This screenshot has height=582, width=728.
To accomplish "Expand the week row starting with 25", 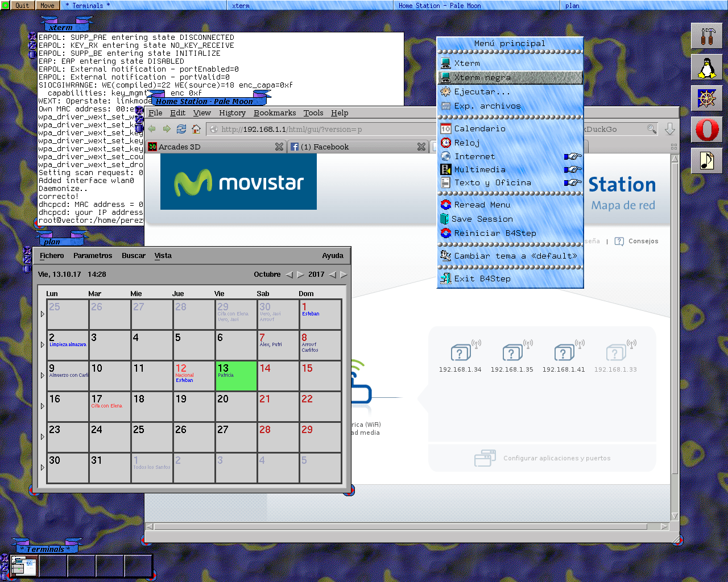I will [x=43, y=314].
